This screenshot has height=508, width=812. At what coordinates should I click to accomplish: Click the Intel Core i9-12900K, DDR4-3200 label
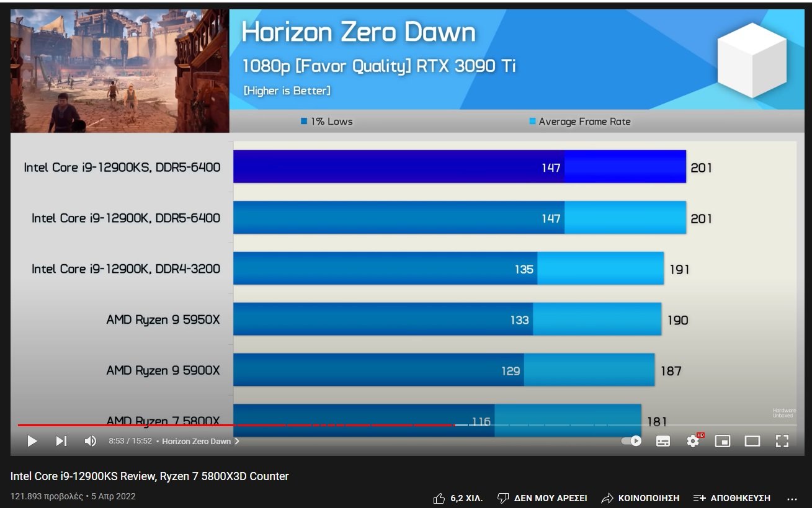[x=126, y=269]
